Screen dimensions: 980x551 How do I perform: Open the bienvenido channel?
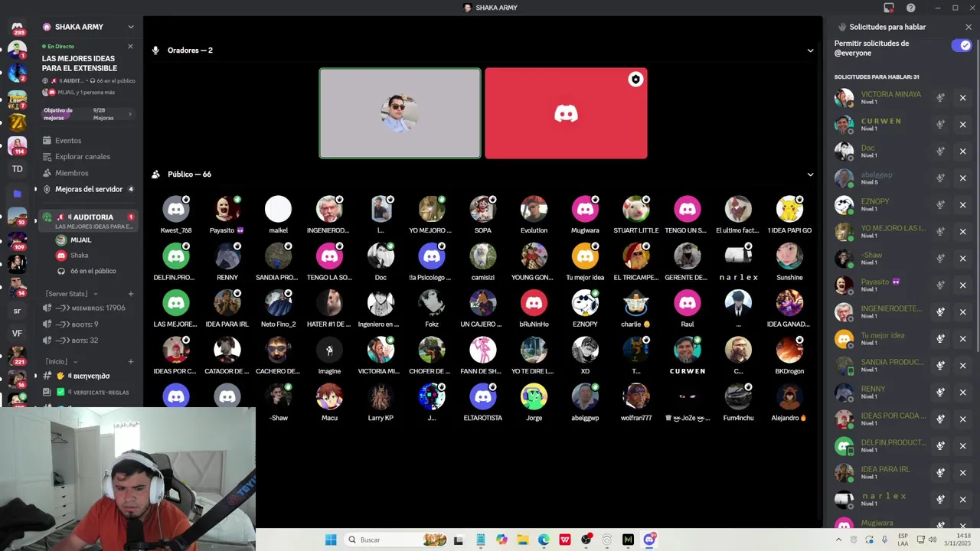point(88,376)
